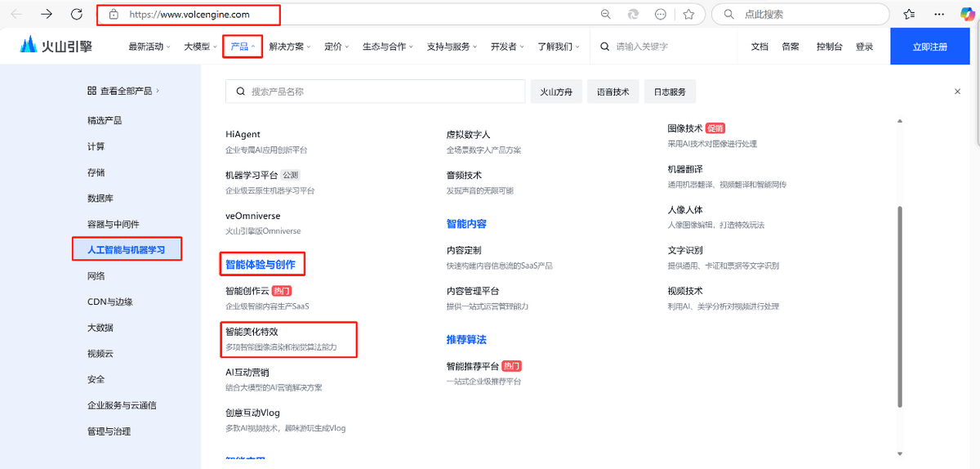Expand the 解决方案 dropdown in navigation
980x469 pixels.
(290, 47)
